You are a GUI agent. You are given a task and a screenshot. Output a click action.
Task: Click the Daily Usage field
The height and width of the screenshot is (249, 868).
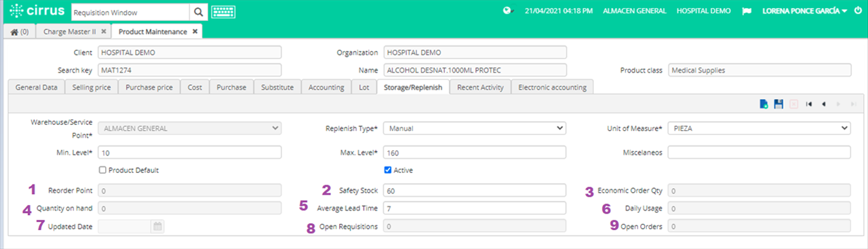tap(759, 208)
